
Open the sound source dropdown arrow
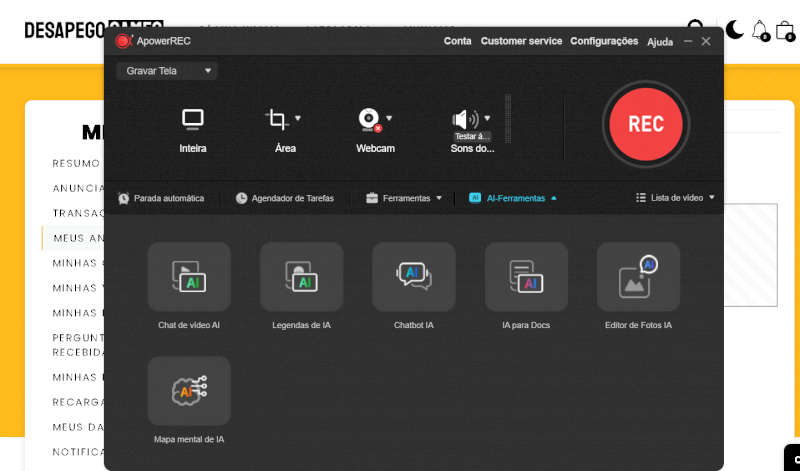click(x=487, y=118)
